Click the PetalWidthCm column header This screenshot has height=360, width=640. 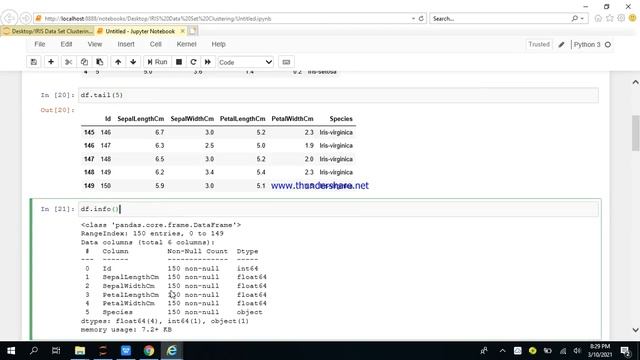tap(292, 119)
